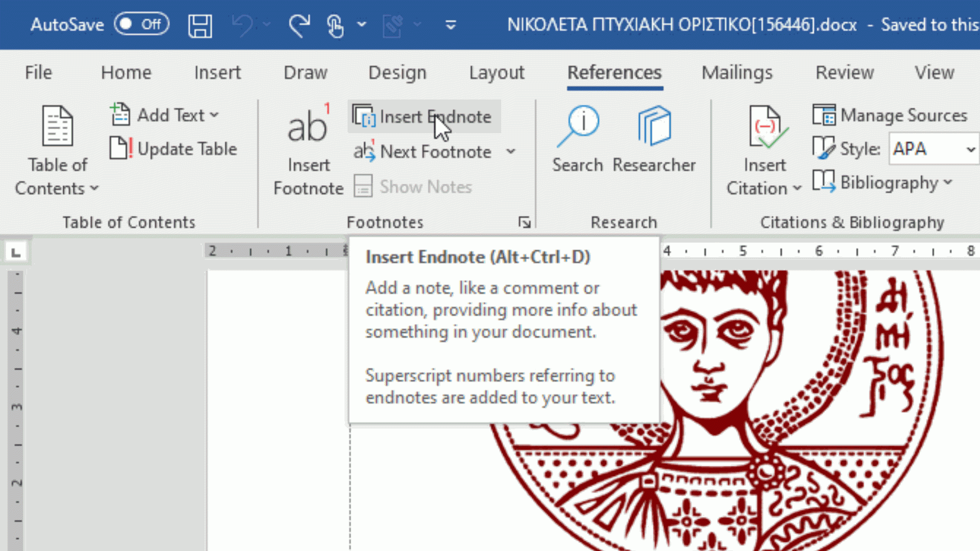The width and height of the screenshot is (980, 551).
Task: Expand the Next Footnote dropdown arrow
Action: pos(511,152)
